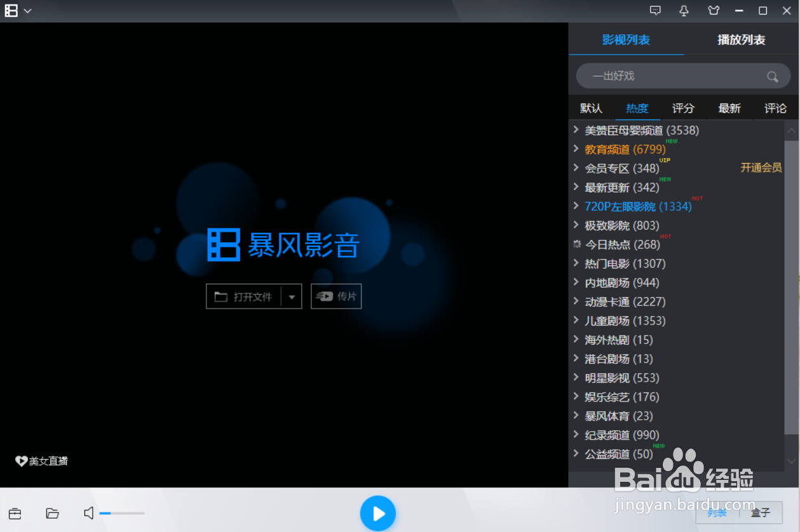Click the 传片 button
Viewport: 800px width, 532px height.
(336, 296)
